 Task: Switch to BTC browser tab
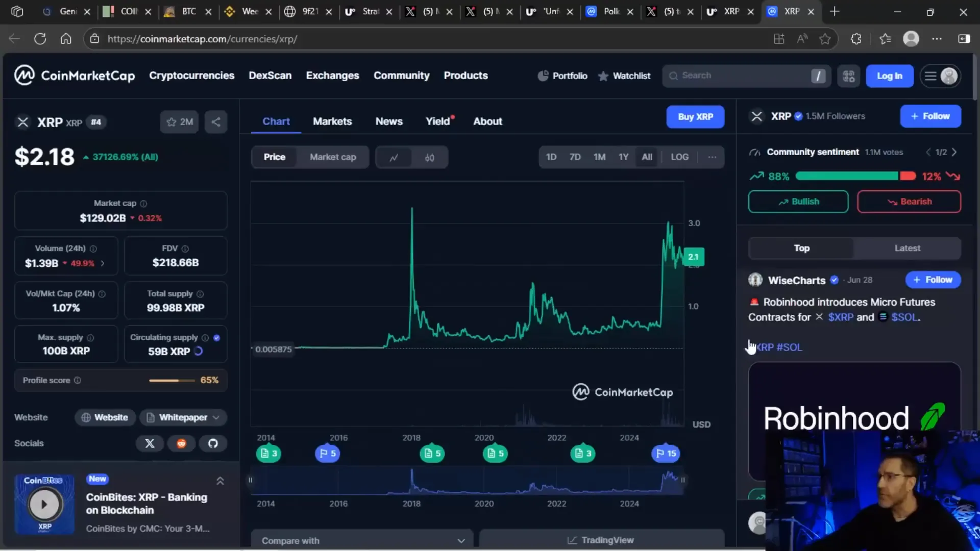click(x=188, y=11)
